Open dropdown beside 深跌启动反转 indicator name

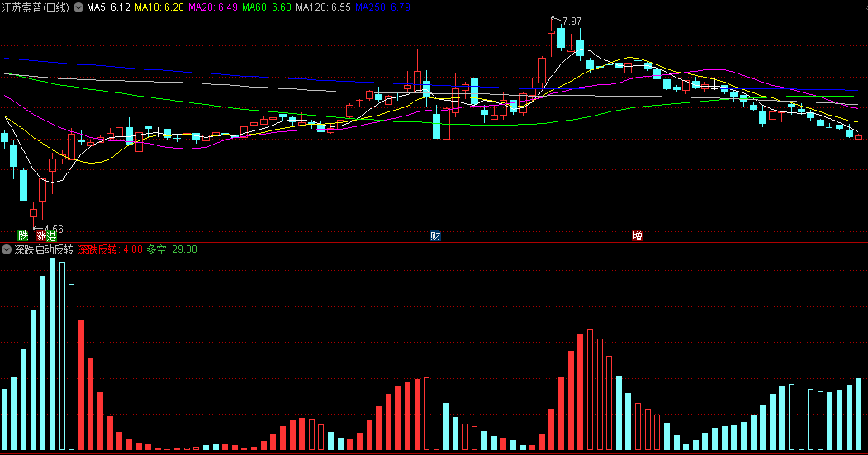(7, 249)
